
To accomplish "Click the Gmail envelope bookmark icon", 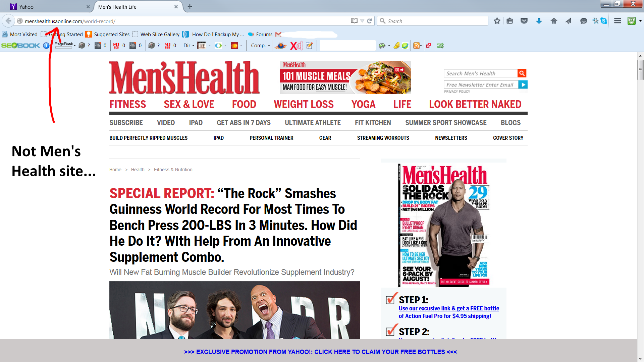I will click(278, 34).
